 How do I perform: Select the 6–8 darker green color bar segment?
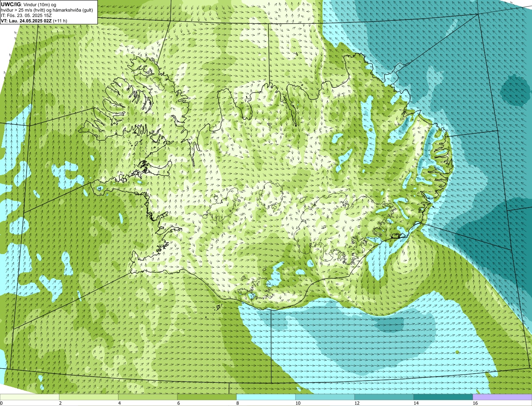coord(207,397)
